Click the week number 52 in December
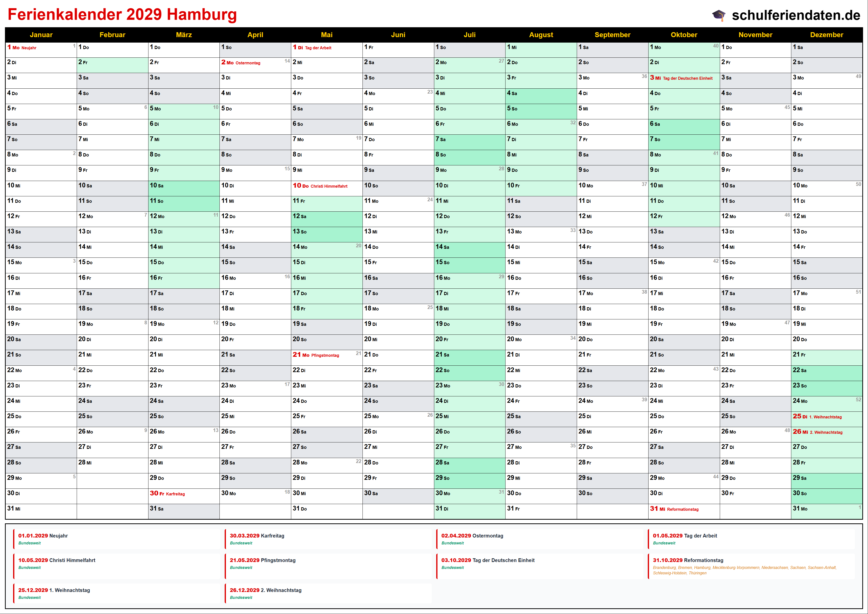The width and height of the screenshot is (868, 614). 858,400
